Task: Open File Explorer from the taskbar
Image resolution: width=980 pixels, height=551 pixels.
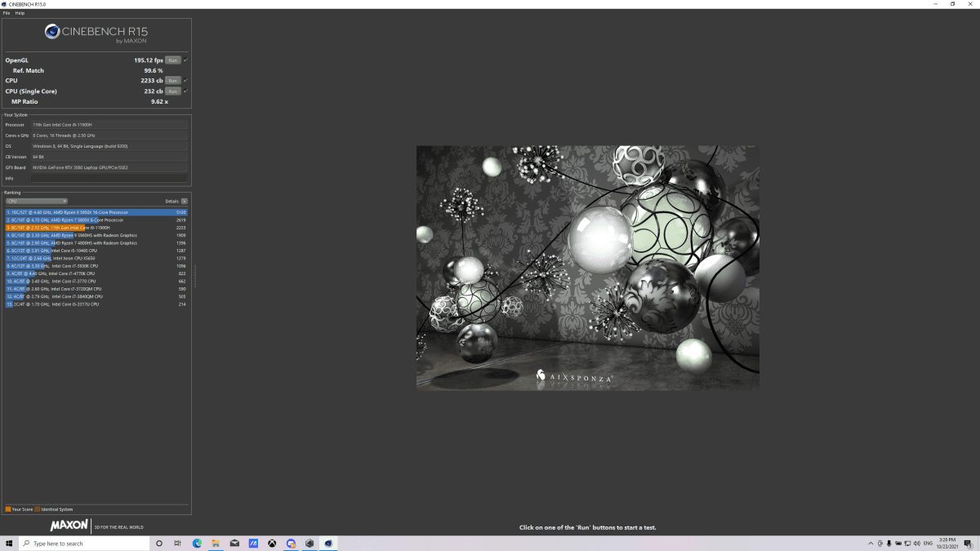Action: coord(216,543)
